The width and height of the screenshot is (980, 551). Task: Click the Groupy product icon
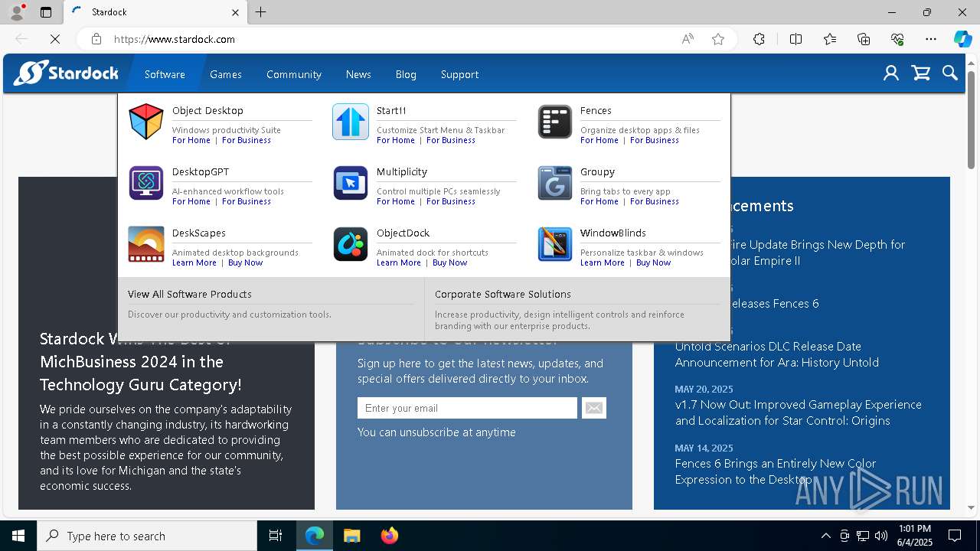555,183
